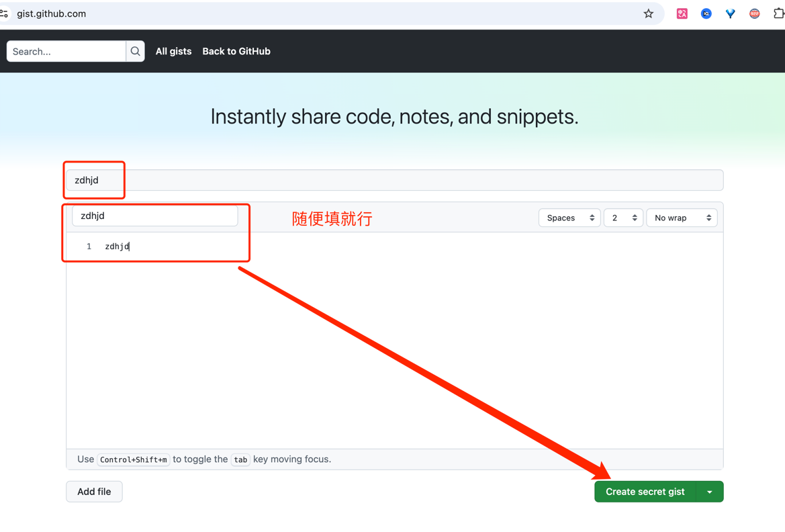Open the blue circular extension icon
The width and height of the screenshot is (785, 532).
[706, 13]
